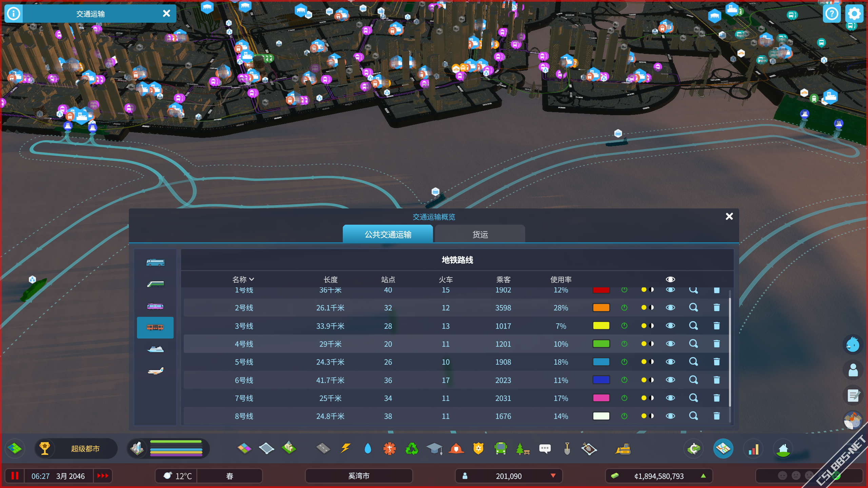This screenshot has width=868, height=488.
Task: Close the 交通运输 info view
Action: pos(166,14)
